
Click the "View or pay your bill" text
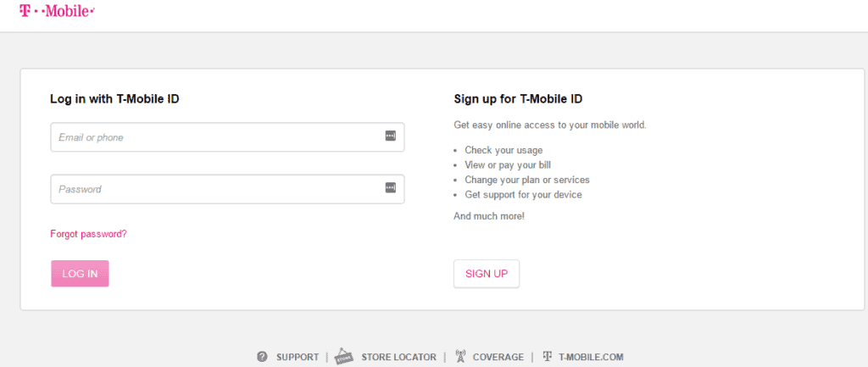coord(508,165)
